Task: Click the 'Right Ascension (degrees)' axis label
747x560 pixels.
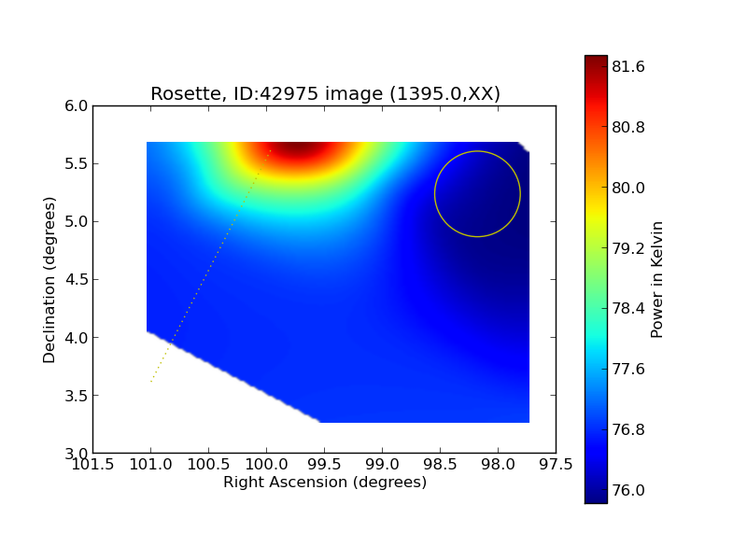Action: click(325, 483)
